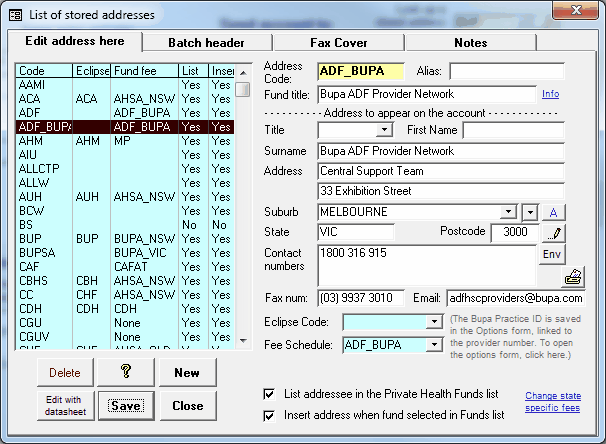Viewport: 606px width, 444px height.
Task: Click the Fund fee column header
Action: pos(145,71)
